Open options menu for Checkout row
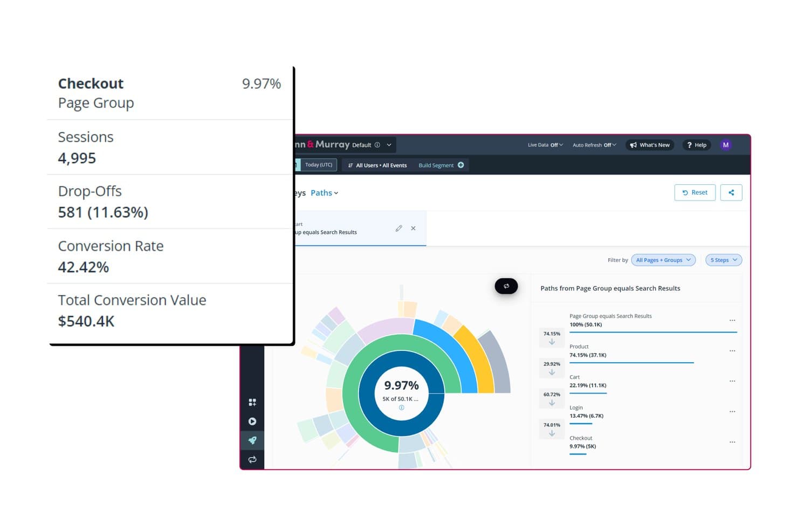Image resolution: width=798 pixels, height=532 pixels. 732,442
